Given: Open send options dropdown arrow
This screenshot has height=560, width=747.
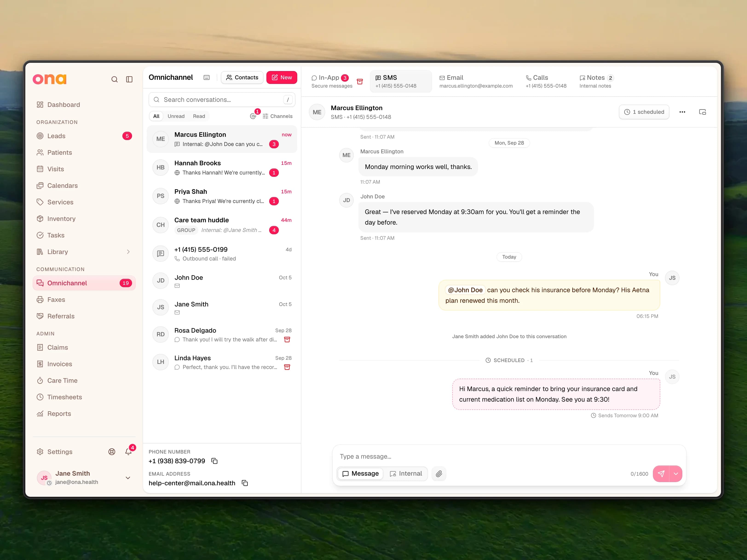Looking at the screenshot, I should click(x=676, y=474).
